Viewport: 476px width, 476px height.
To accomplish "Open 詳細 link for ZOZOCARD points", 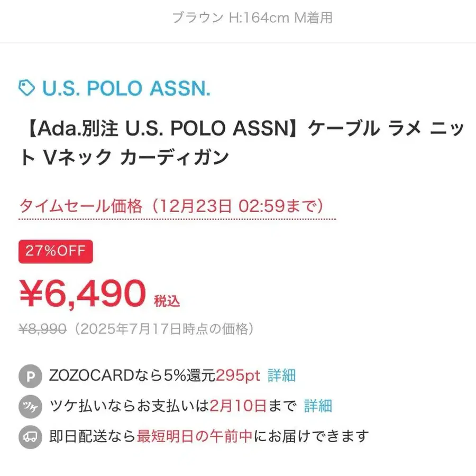I will 281,376.
